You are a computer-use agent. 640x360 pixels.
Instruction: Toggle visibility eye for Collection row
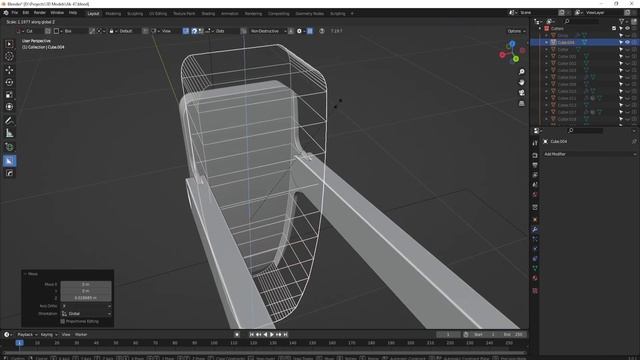(x=627, y=28)
